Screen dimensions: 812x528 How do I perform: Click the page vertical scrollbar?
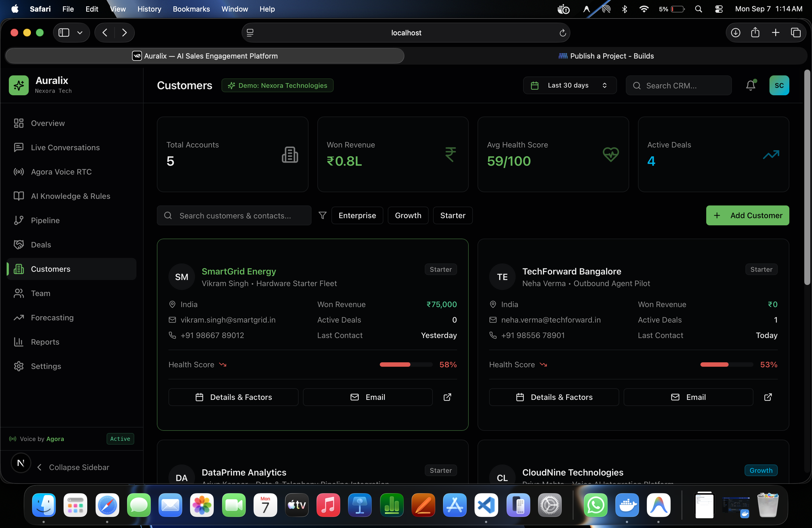coord(807,177)
